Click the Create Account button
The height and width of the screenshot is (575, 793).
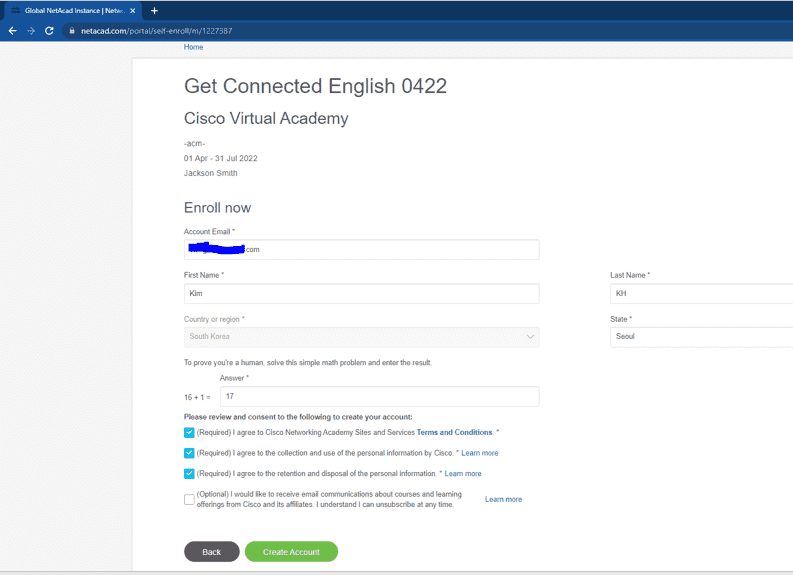tap(291, 552)
